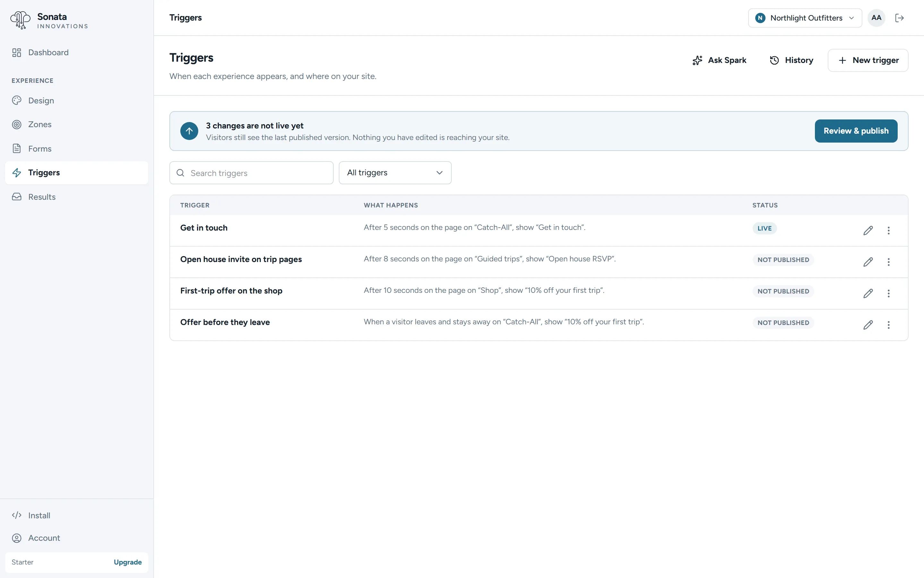924x578 pixels.
Task: Create a New trigger
Action: (868, 60)
